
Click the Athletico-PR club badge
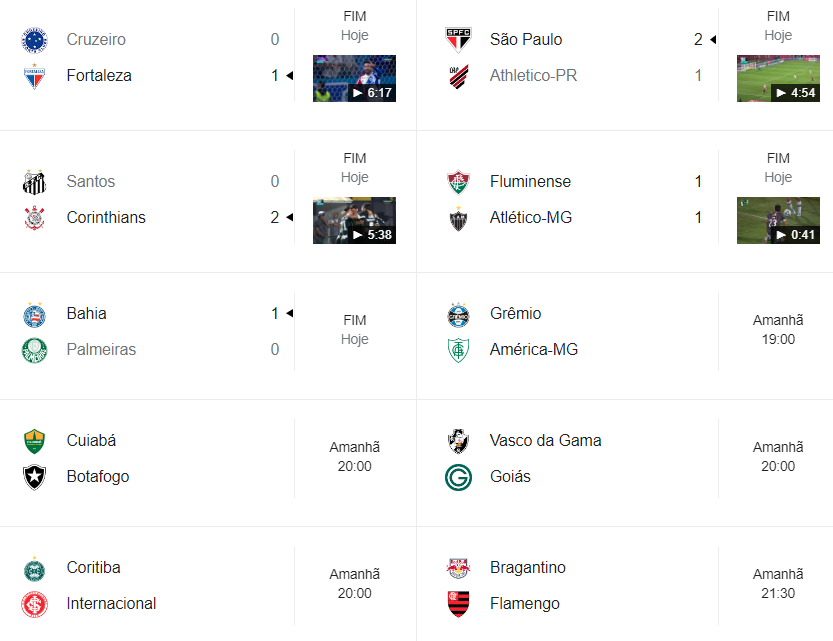458,76
